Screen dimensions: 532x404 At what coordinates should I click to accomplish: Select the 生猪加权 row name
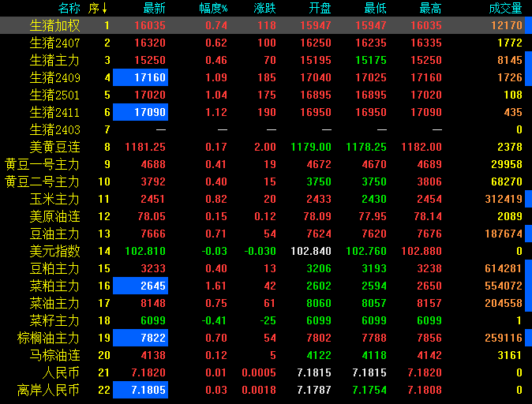point(55,25)
